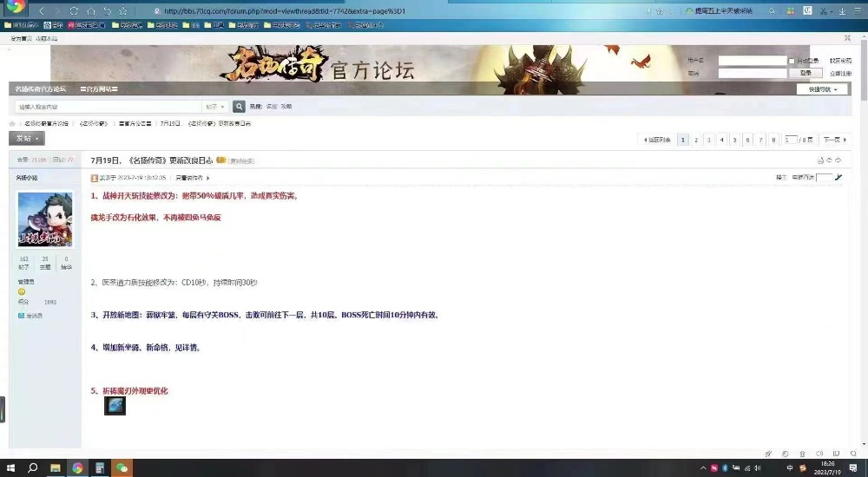The height and width of the screenshot is (477, 868).
Task: Click the page number jump input
Action: click(x=791, y=140)
